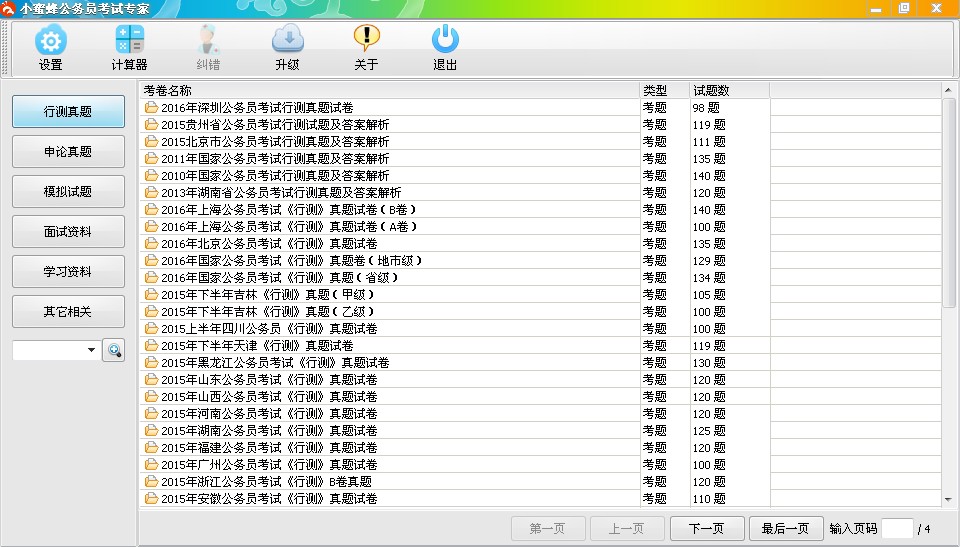Click folder icon of 2015年下半年吉林 乙级 row
The image size is (960, 547).
click(151, 312)
